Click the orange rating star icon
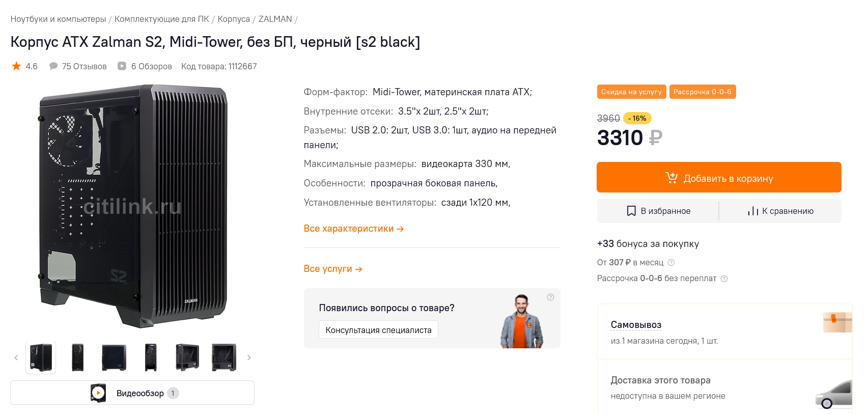 point(17,66)
